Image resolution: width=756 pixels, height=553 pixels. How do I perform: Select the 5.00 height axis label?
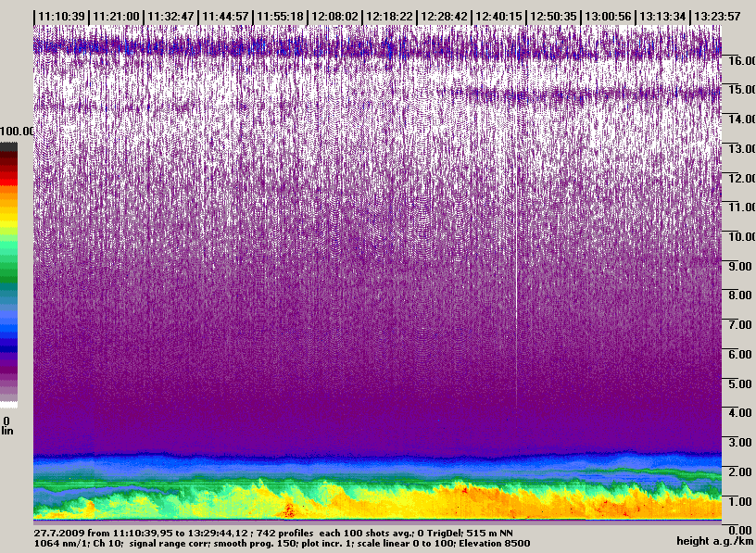click(x=740, y=383)
